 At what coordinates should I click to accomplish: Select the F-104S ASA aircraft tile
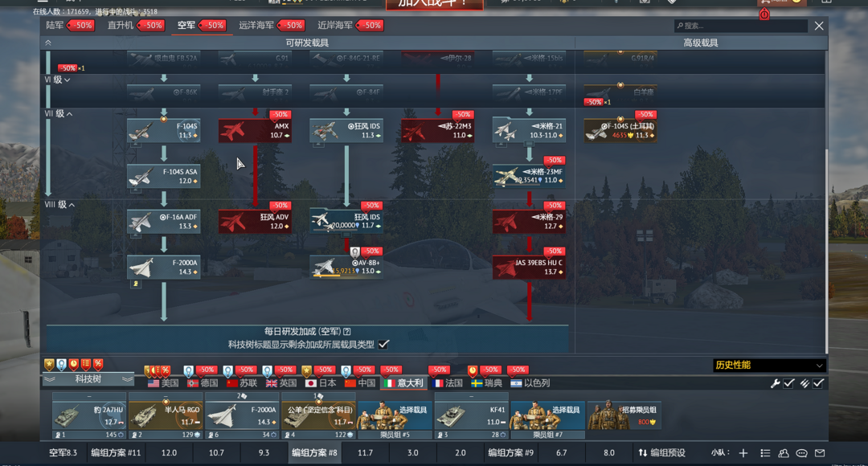(164, 176)
